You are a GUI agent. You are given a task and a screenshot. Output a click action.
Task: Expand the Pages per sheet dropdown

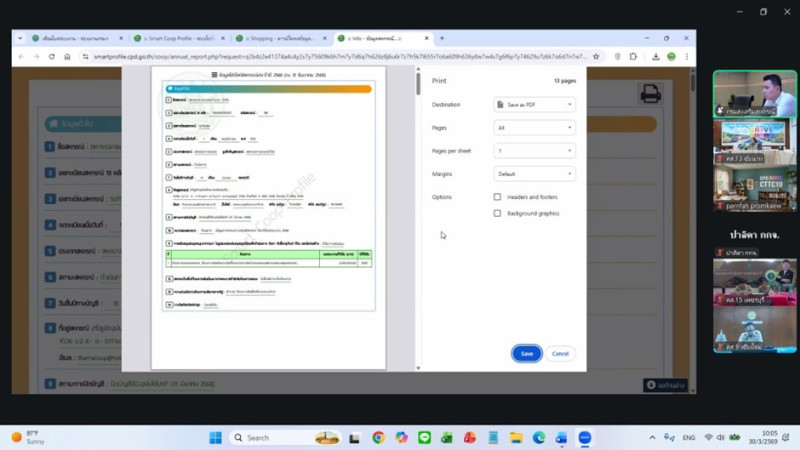pos(534,151)
